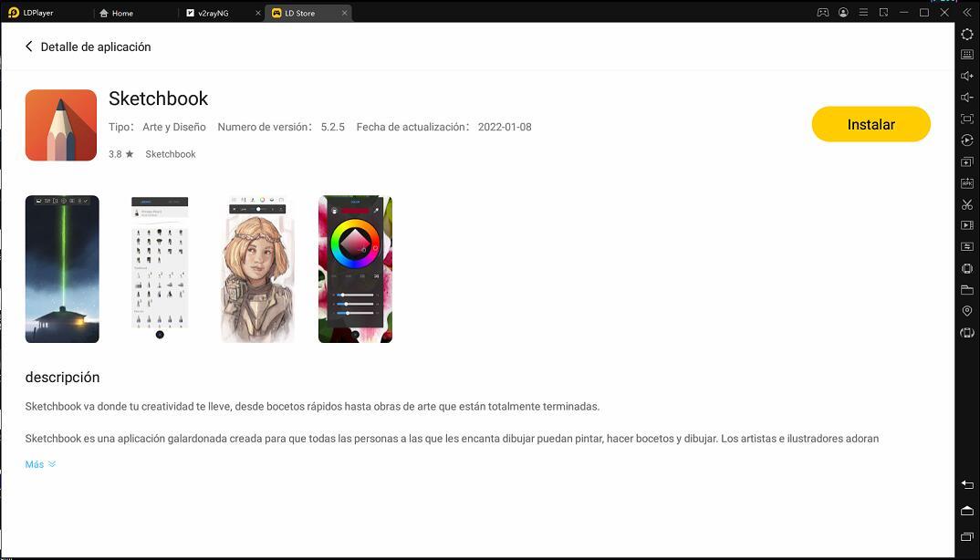Screen dimensions: 980x560
Task: Click the Sketchbook developer name link
Action: click(x=171, y=154)
